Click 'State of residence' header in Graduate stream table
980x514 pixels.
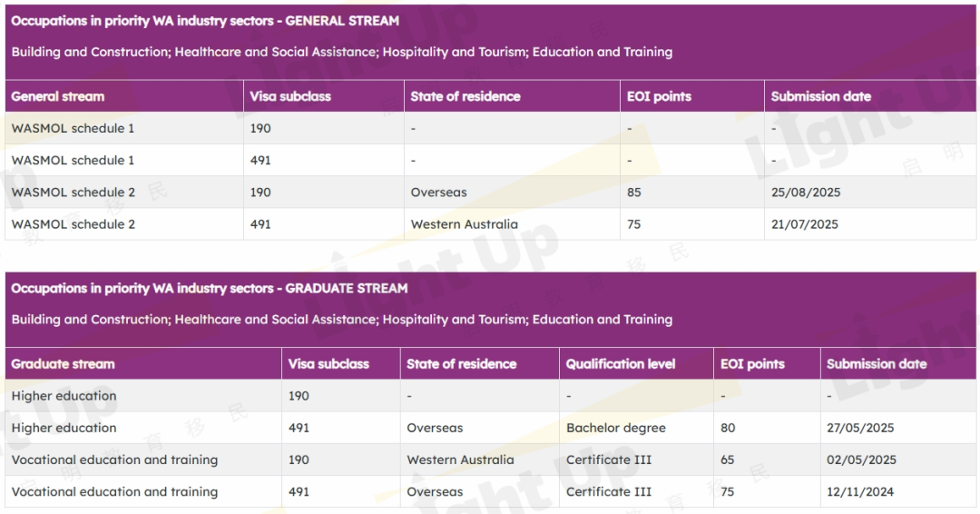pyautogui.click(x=461, y=363)
